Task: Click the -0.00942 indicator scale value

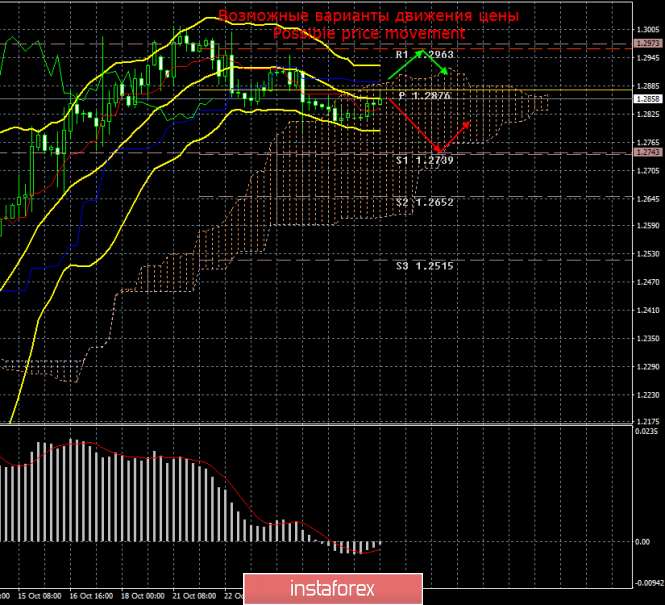Action: (648, 583)
